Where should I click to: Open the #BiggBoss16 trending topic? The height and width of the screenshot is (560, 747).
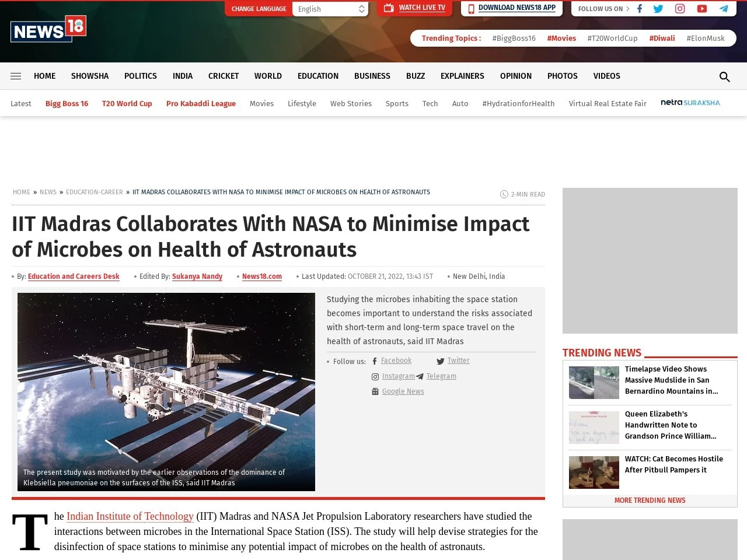(514, 38)
